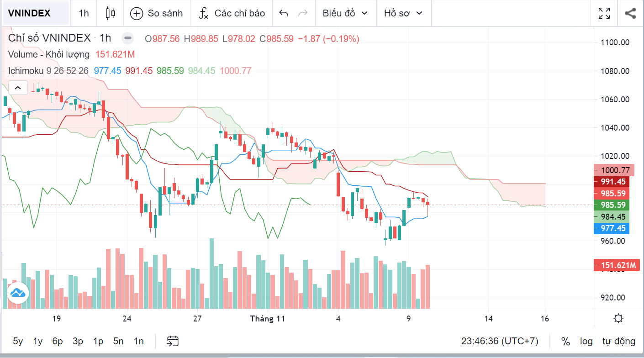Click the fx icon beside Các chỉ báo
644x358 pixels.
pyautogui.click(x=203, y=13)
